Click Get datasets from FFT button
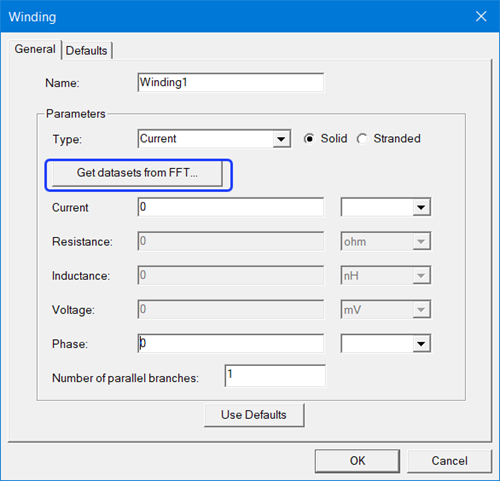The width and height of the screenshot is (500, 481). point(137,173)
